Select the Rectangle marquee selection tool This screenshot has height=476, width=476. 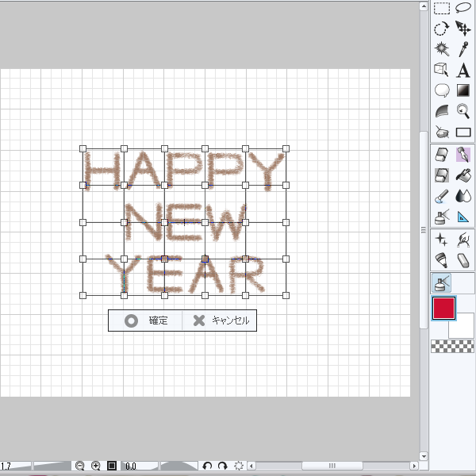pos(442,8)
